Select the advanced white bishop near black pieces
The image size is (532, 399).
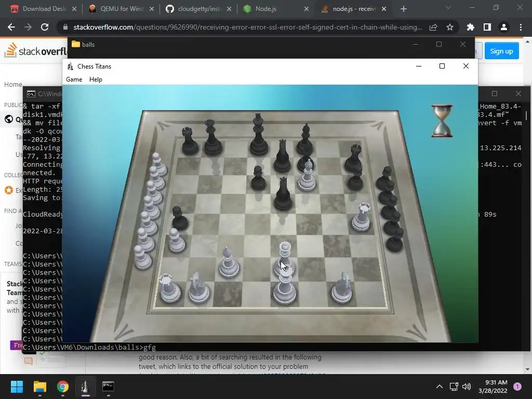click(308, 176)
